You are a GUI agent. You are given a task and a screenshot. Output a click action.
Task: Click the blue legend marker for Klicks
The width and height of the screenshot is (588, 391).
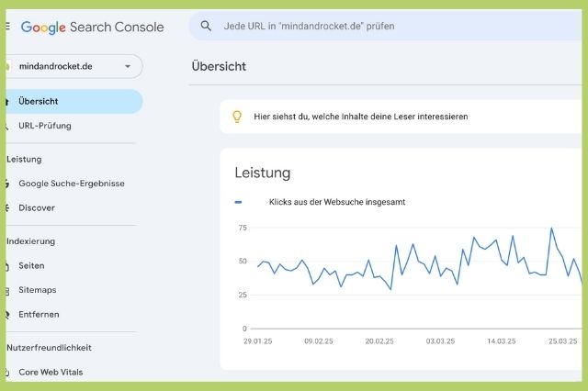coord(238,202)
